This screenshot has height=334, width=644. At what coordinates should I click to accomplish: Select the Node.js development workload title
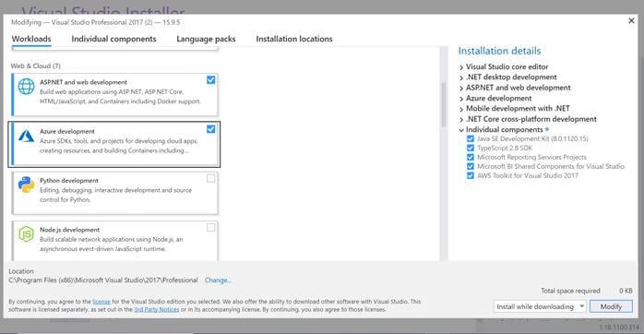[x=70, y=230]
